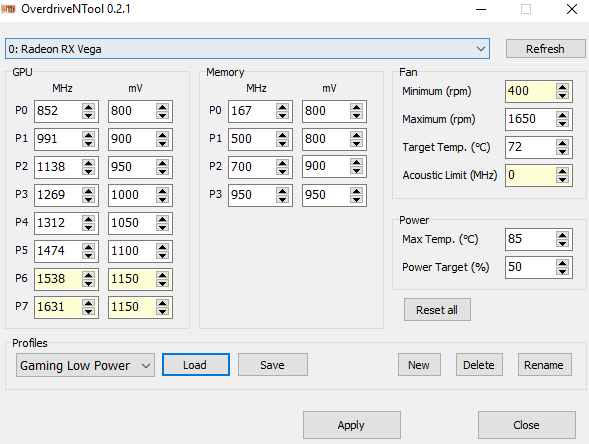Viewport: 589px width, 444px height.
Task: Increase GPU P7 mV with up arrow
Action: [x=163, y=302]
